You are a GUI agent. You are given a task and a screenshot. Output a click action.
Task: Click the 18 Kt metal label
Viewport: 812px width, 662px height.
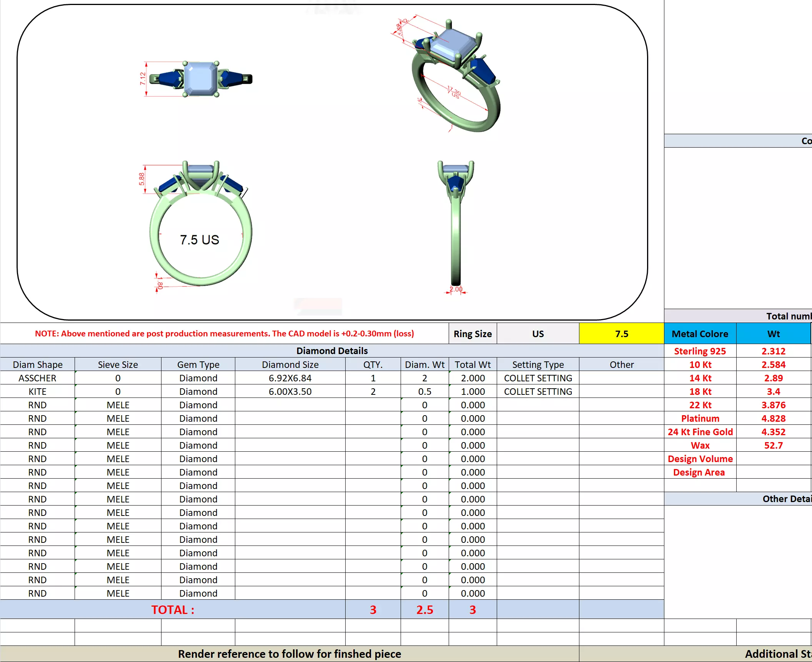(700, 391)
